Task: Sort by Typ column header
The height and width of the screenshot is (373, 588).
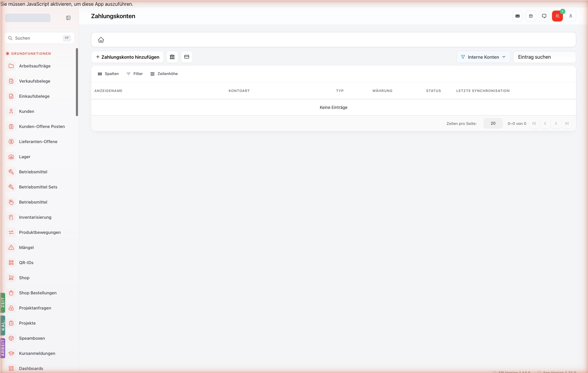Action: point(340,91)
